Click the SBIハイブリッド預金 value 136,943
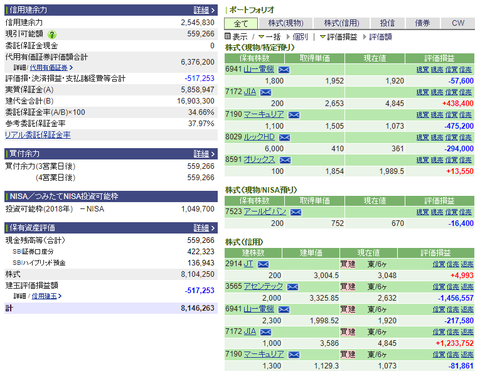Viewport: 480px width, 376px height. click(x=201, y=263)
